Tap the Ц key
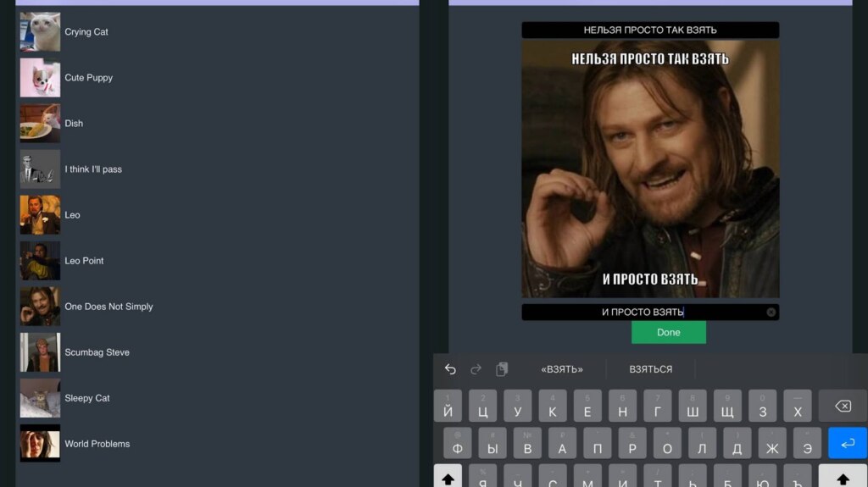This screenshot has height=487, width=868. point(482,407)
